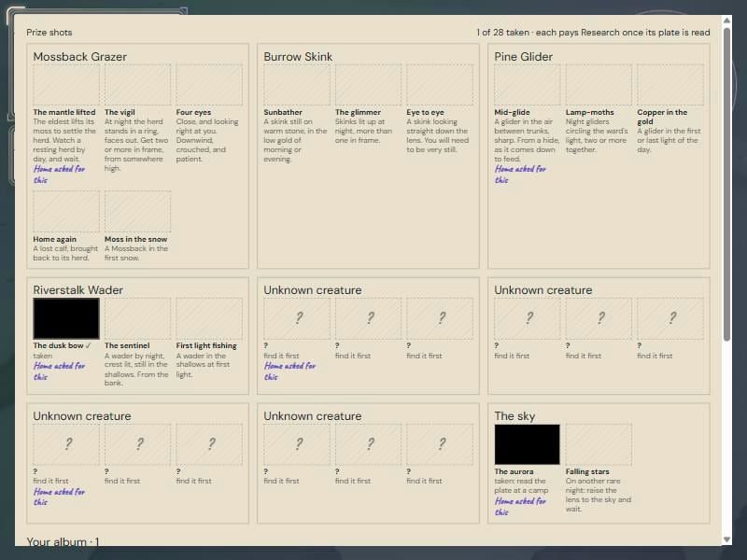Click 'Four eyes' label

click(193, 112)
